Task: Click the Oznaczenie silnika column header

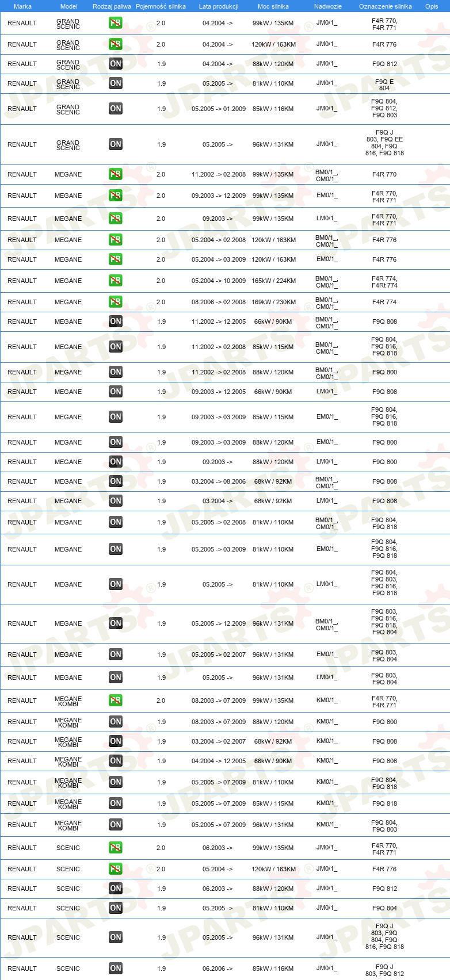Action: point(386,6)
